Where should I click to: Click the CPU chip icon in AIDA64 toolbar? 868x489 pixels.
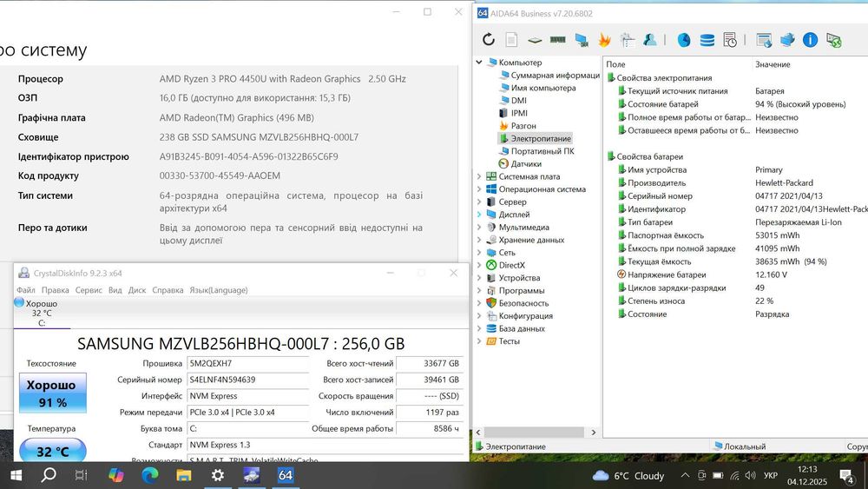[535, 40]
